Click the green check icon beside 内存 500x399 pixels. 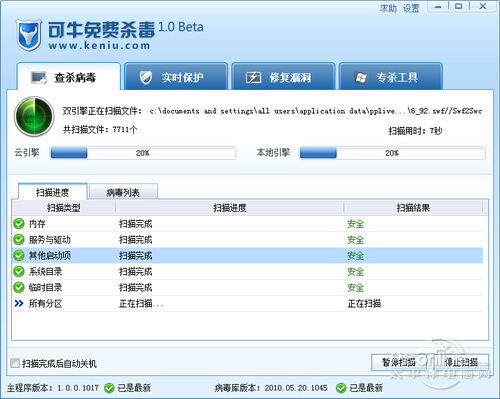pyautogui.click(x=19, y=224)
